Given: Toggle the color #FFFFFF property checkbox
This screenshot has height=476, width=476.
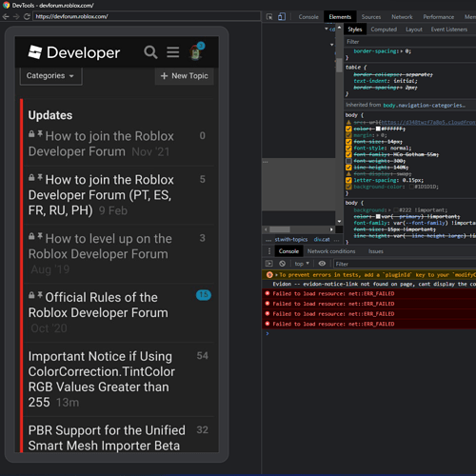Looking at the screenshot, I should [348, 129].
